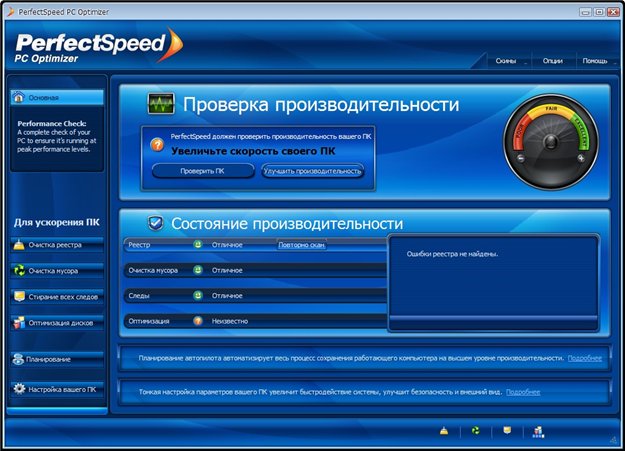Screen dimensions: 625x451
Task: Click the Планирование globe icon
Action: click(18, 358)
